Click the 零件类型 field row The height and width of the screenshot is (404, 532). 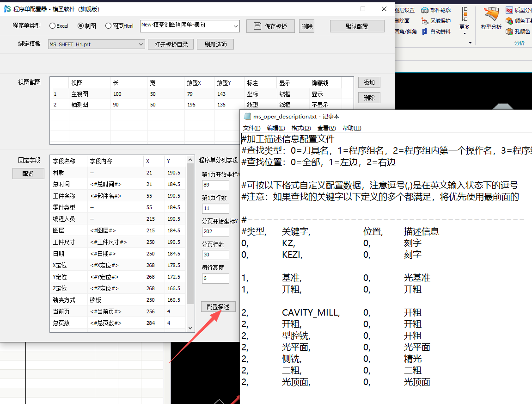pyautogui.click(x=118, y=207)
